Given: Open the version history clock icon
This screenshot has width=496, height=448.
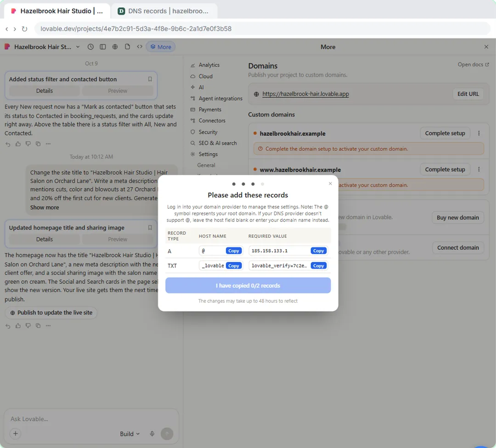Looking at the screenshot, I should [90, 47].
